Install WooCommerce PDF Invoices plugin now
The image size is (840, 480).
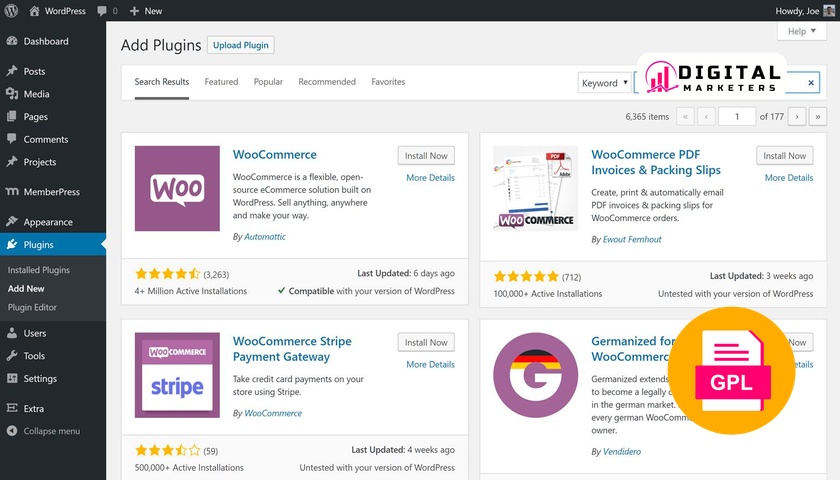click(x=784, y=155)
